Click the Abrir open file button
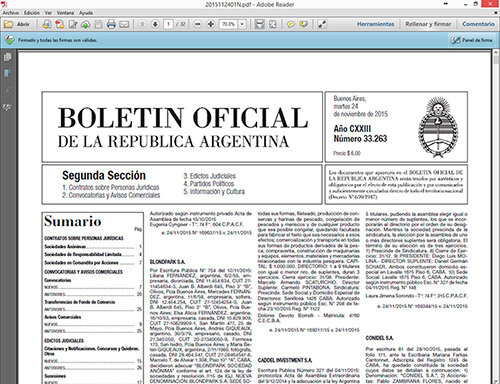 16,24
